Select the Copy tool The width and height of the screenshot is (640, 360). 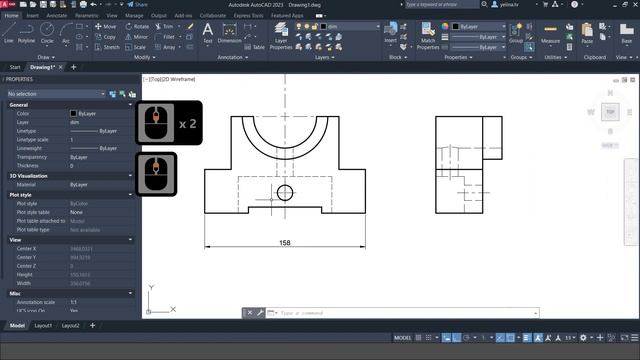[x=105, y=37]
